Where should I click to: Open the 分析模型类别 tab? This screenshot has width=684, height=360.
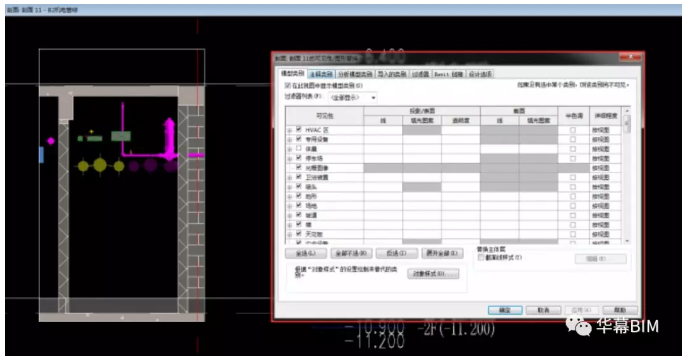[x=355, y=74]
